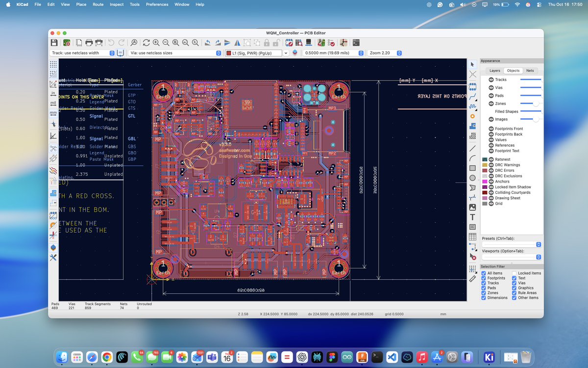The width and height of the screenshot is (588, 368).
Task: Select the Draw rectangle tool
Action: click(472, 168)
